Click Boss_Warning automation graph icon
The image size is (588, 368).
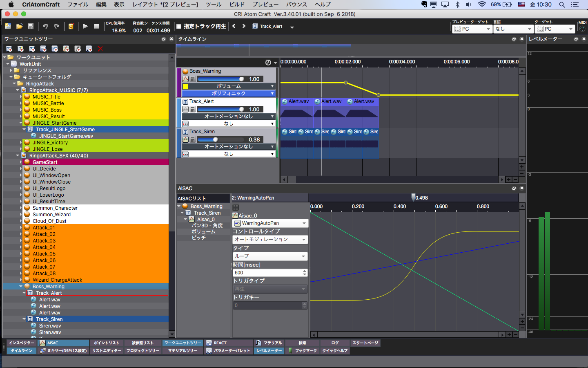185,79
